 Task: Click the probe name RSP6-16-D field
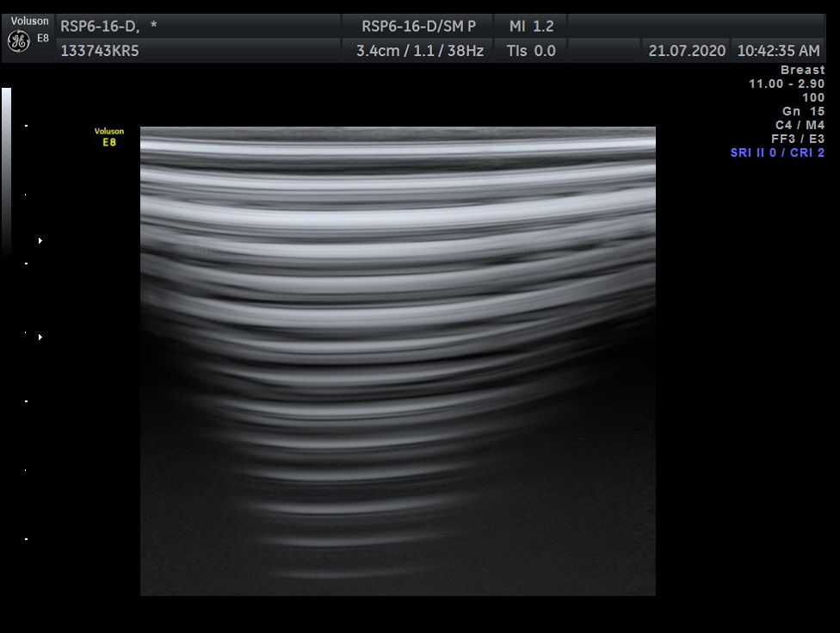[99, 27]
